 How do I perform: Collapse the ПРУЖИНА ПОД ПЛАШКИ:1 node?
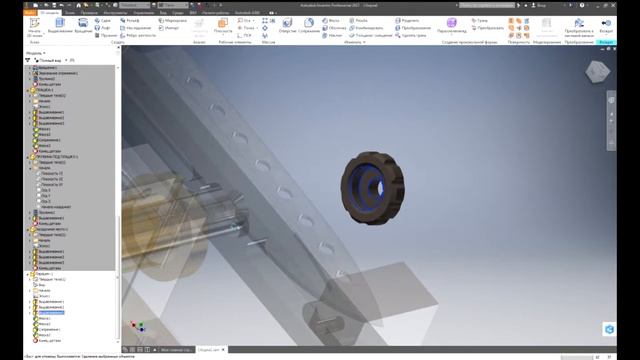[27, 157]
